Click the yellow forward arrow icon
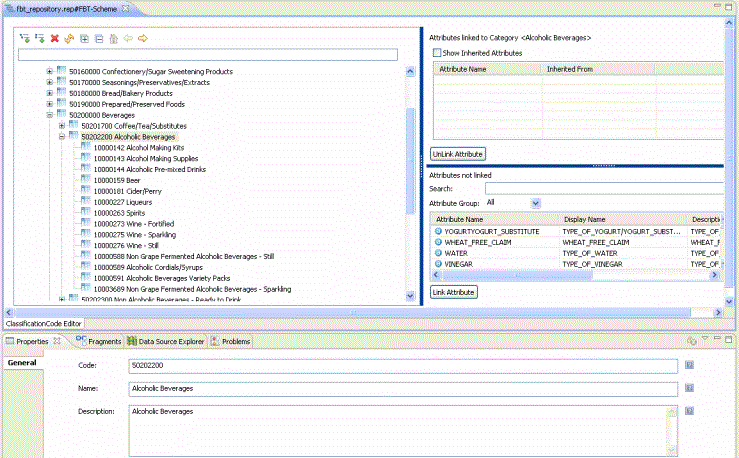 [x=142, y=38]
